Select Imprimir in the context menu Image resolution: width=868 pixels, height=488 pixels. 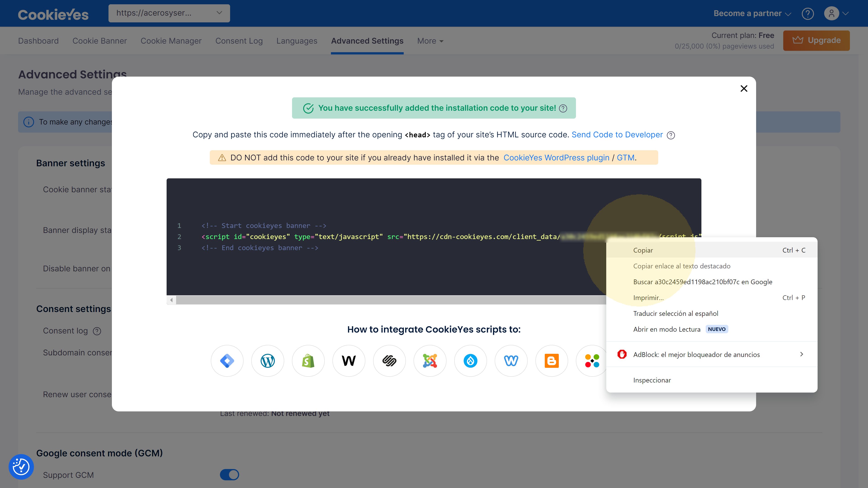click(712, 298)
